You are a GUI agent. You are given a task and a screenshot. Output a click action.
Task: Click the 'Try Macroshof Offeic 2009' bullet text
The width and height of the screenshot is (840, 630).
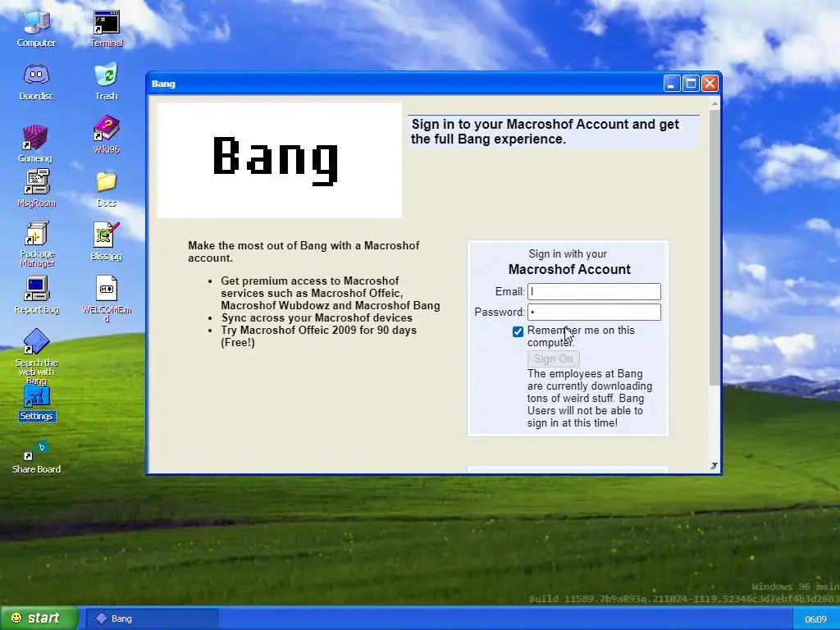[319, 336]
